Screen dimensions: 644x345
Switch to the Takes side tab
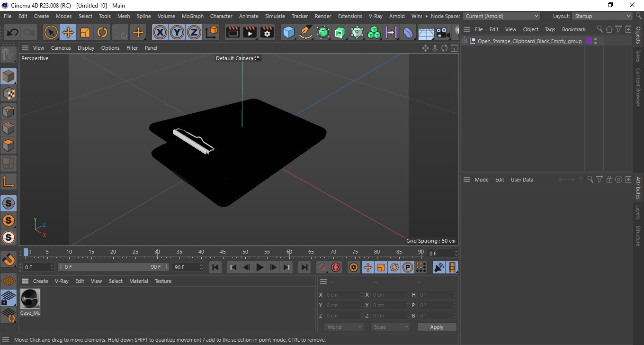tap(638, 56)
